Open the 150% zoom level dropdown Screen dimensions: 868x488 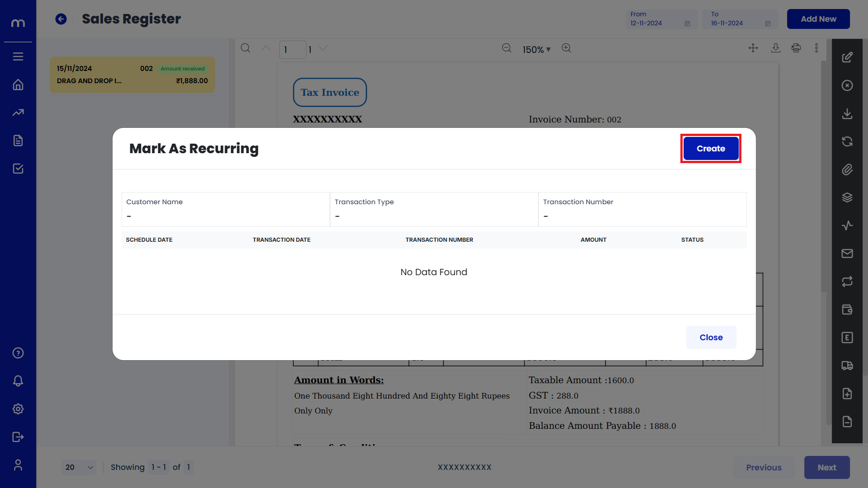(537, 50)
